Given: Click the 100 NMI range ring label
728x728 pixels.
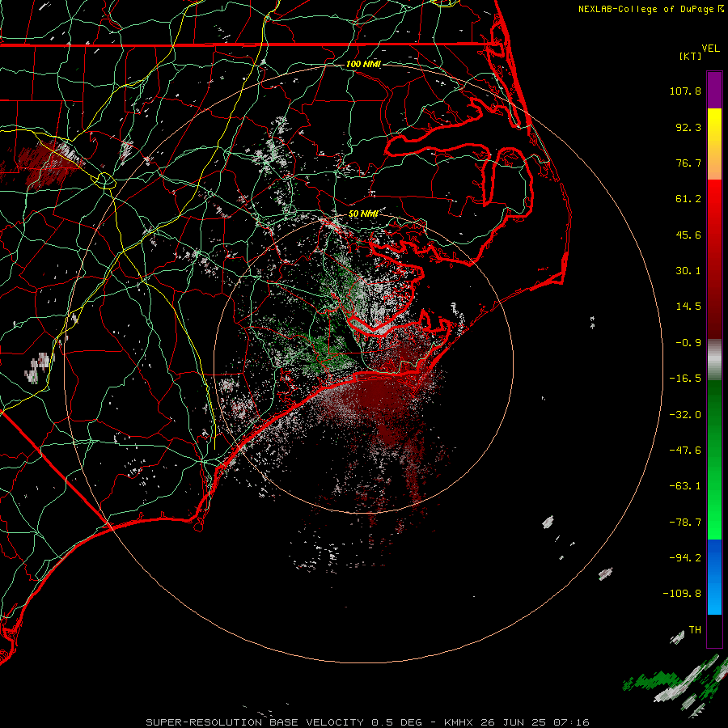Looking at the screenshot, I should pyautogui.click(x=363, y=64).
